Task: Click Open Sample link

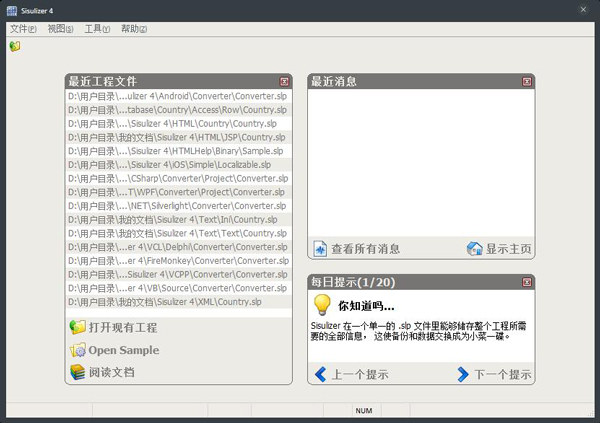Action: tap(124, 350)
